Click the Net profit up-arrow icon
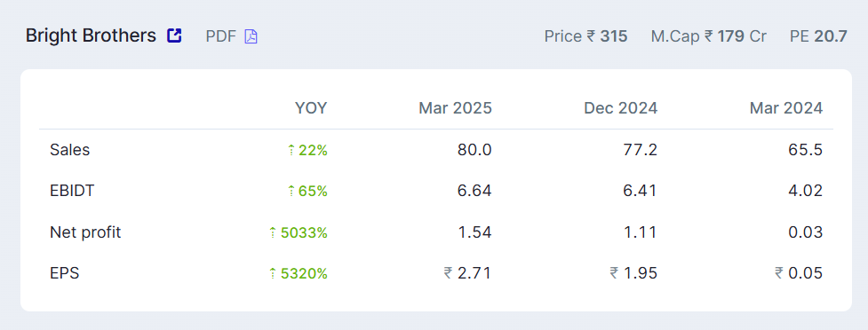The width and height of the screenshot is (868, 330). coord(273,232)
